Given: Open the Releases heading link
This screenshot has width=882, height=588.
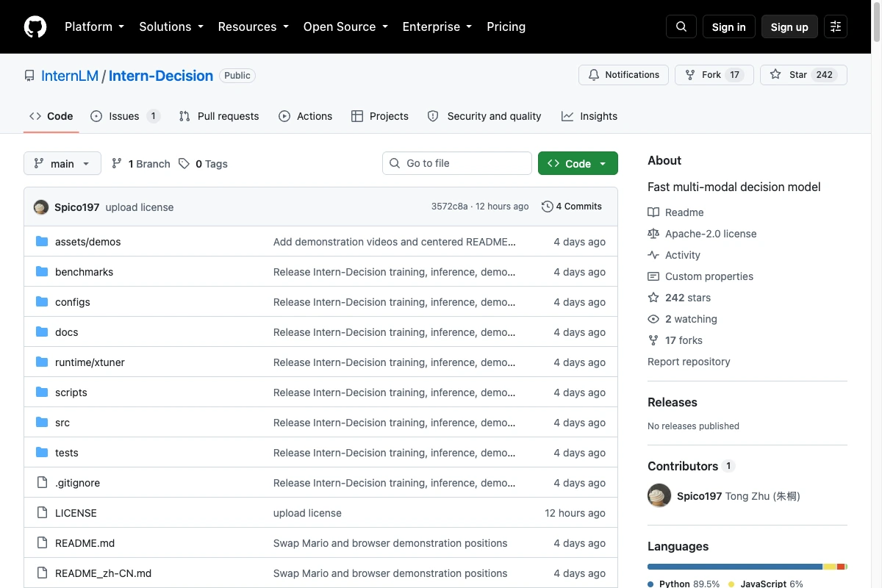Looking at the screenshot, I should coord(673,402).
